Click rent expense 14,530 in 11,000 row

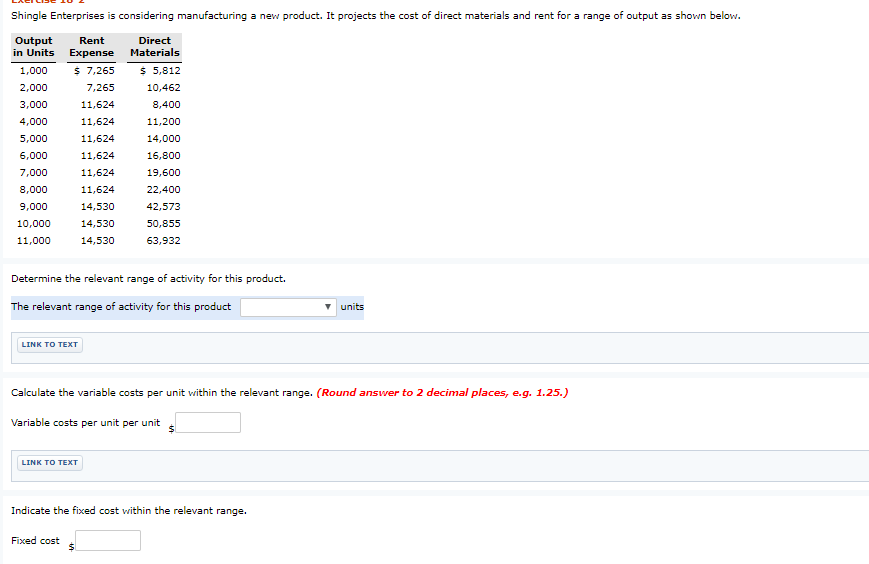pyautogui.click(x=98, y=241)
